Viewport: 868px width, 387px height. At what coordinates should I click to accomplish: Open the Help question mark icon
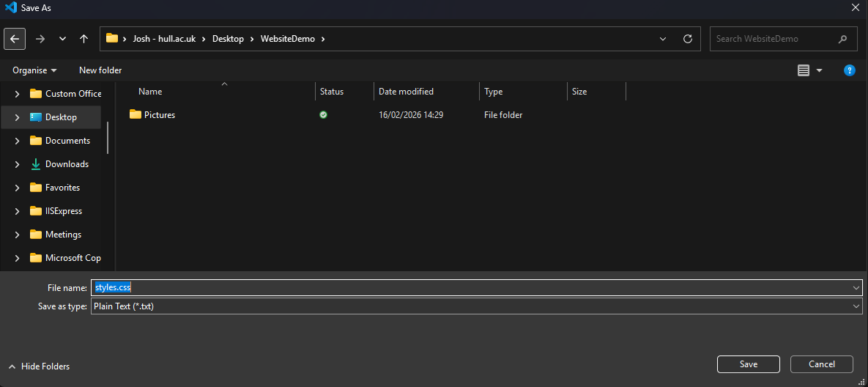(849, 70)
